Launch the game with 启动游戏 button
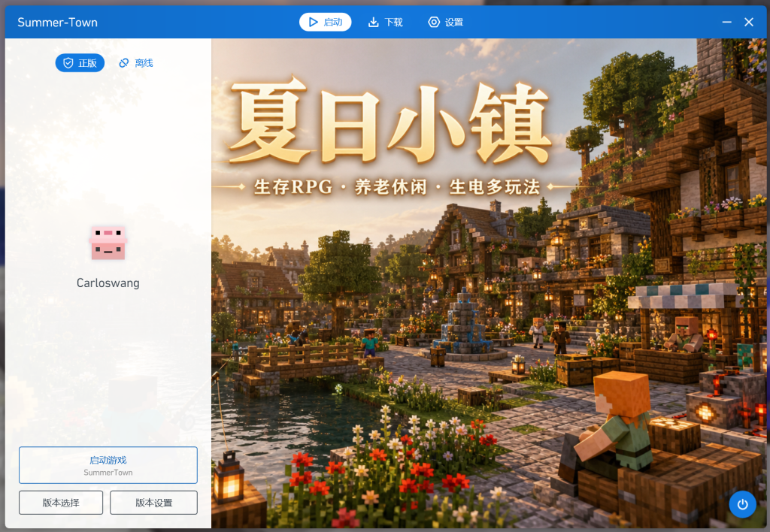The height and width of the screenshot is (532, 770). coord(108,465)
